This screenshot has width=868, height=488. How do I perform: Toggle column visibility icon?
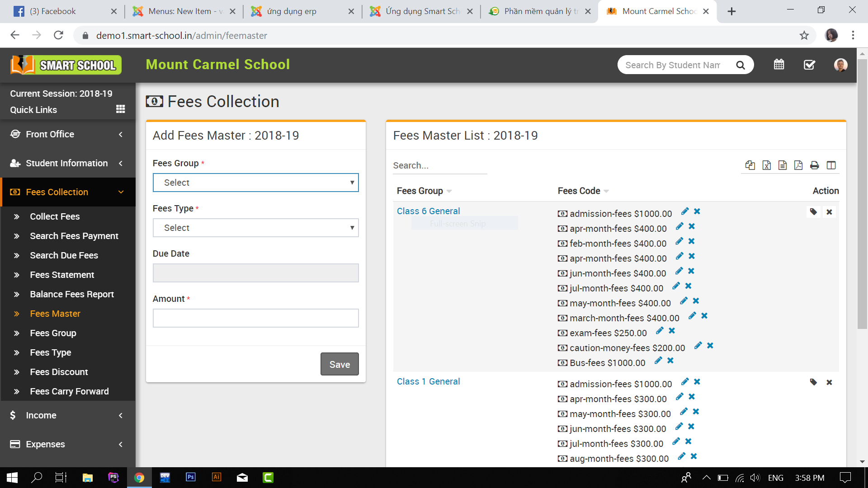[831, 165]
